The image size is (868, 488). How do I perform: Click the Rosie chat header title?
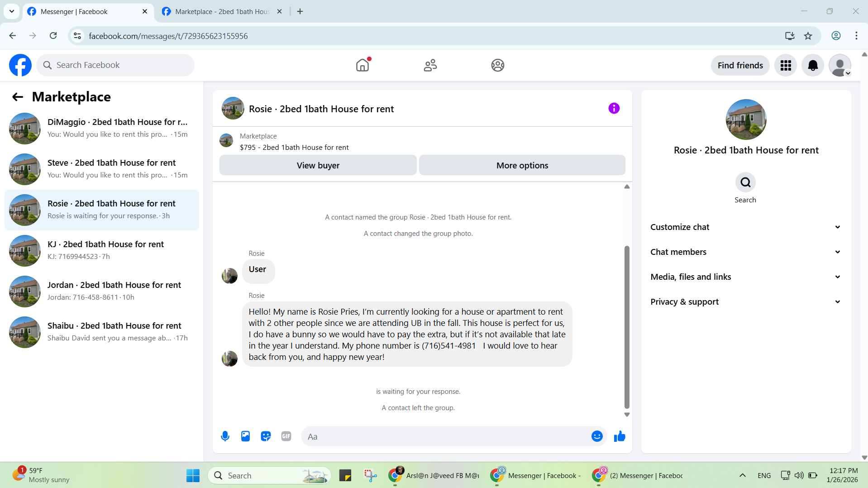321,109
